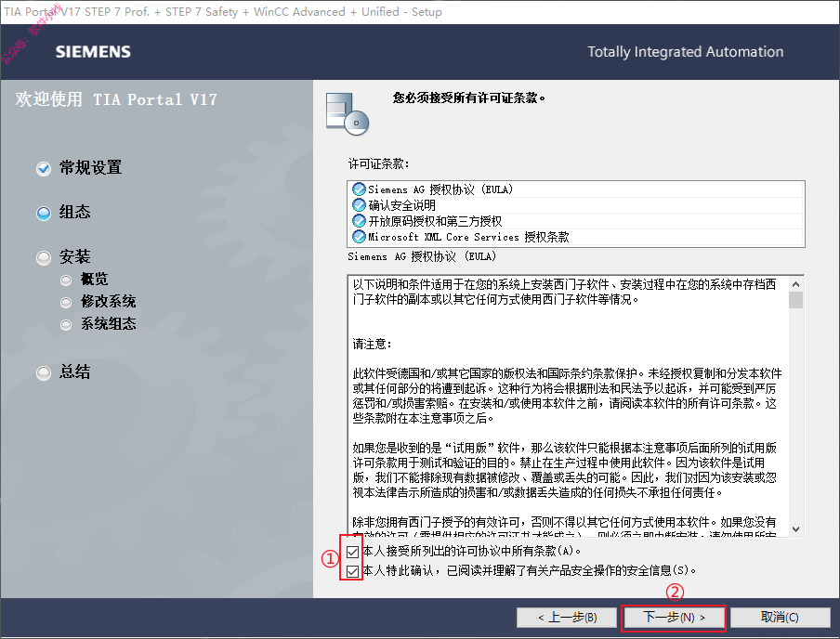Select Microsoft XML Core Services 授权条款 entry
Image resolution: width=840 pixels, height=639 pixels.
[x=576, y=236]
